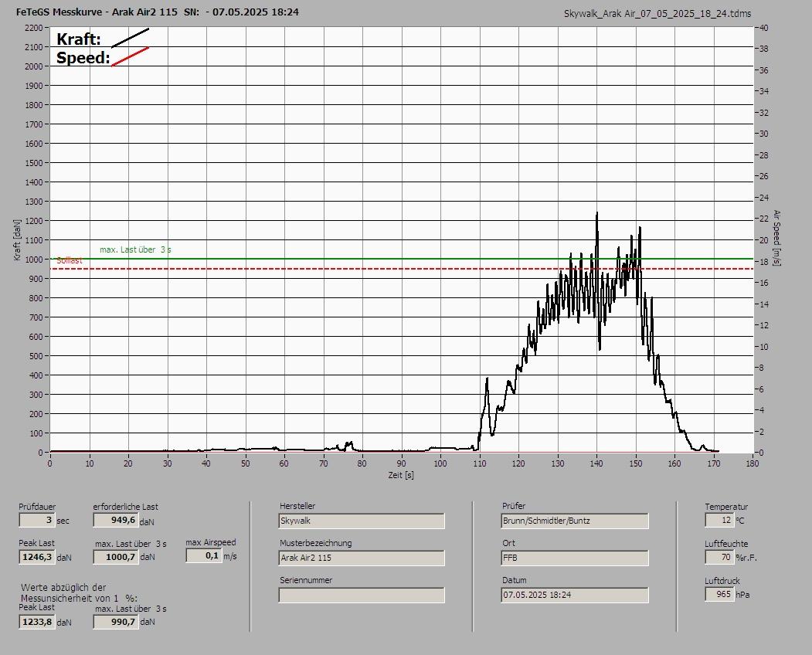Click the file name Skywalk_Arak Air tdms
The width and height of the screenshot is (812, 655).
657,14
